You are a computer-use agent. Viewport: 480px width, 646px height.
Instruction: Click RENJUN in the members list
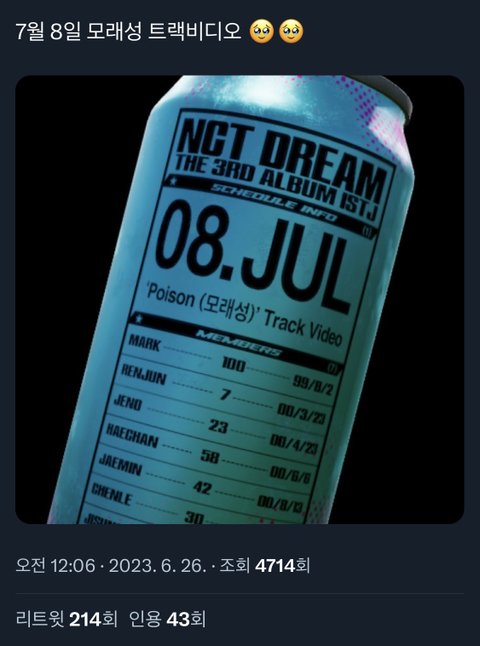tap(143, 374)
